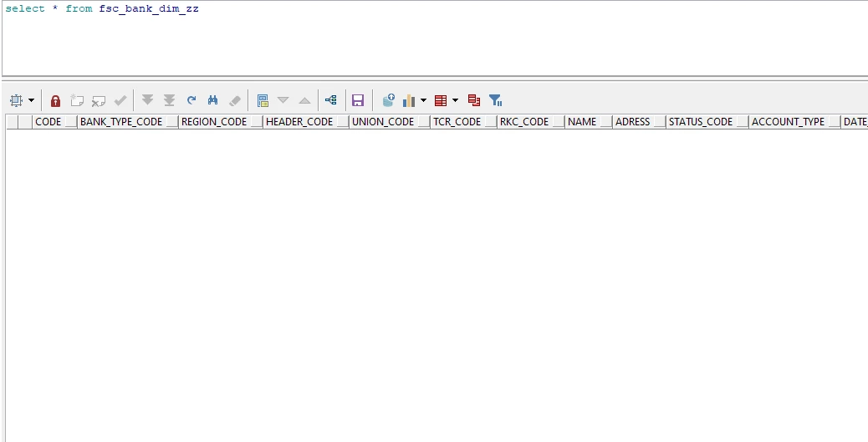Screen dimensions: 868x442
Task: Click small button right of CODE header
Action: pyautogui.click(x=71, y=122)
